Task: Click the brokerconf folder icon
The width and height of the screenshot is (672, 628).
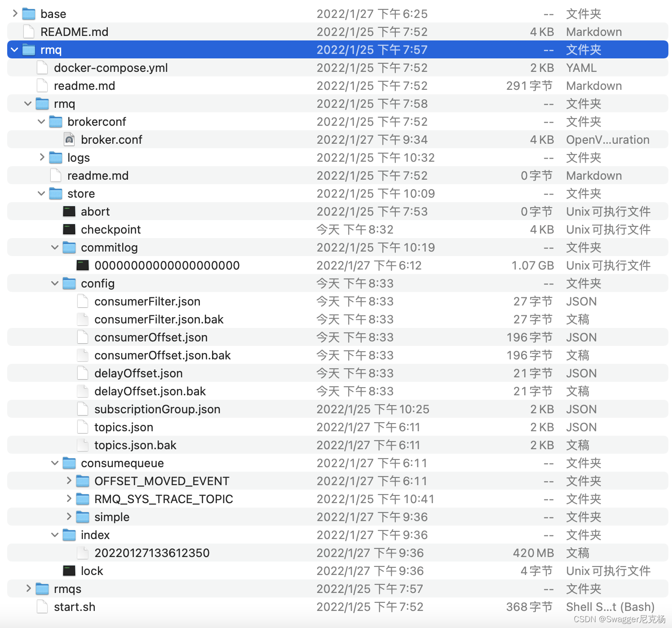Action: pyautogui.click(x=56, y=122)
